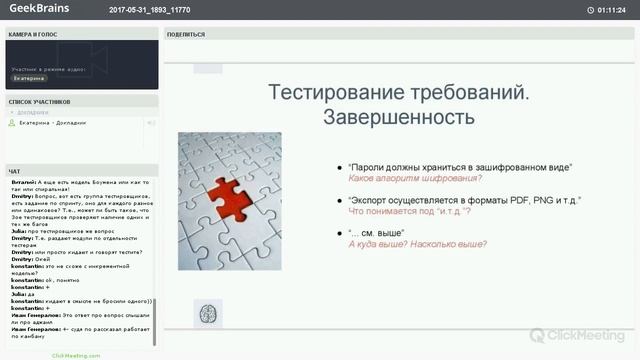640x360 pixels.
Task: Click the chat message "Dmitry: Окей"
Action: (x=31, y=259)
